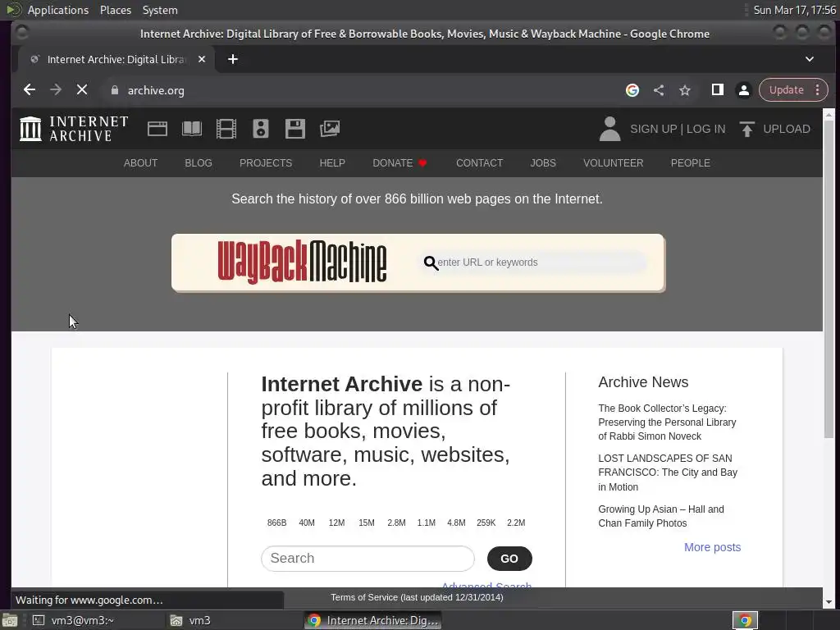Click the SIGN UP link
Viewport: 840px width, 630px height.
point(654,129)
